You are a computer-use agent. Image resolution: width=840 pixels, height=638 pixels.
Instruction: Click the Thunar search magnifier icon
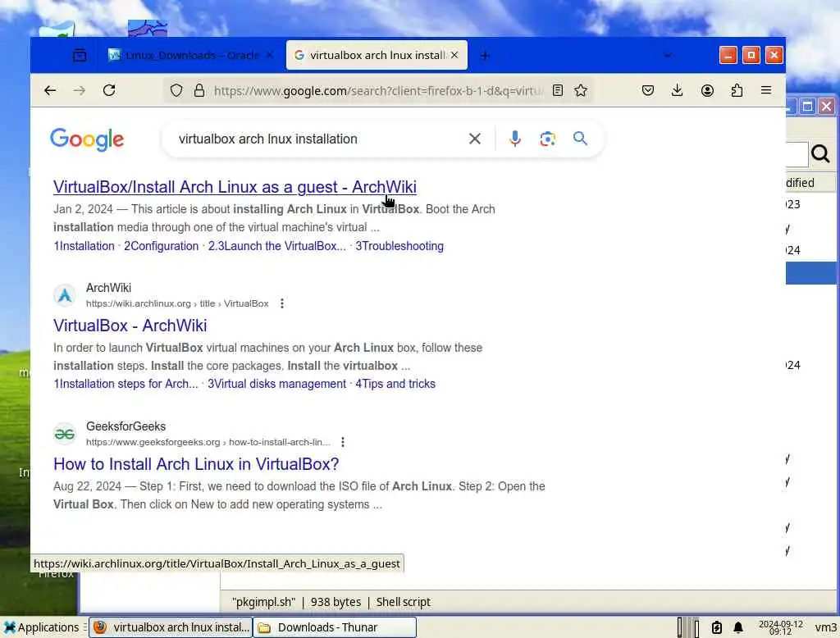click(820, 153)
